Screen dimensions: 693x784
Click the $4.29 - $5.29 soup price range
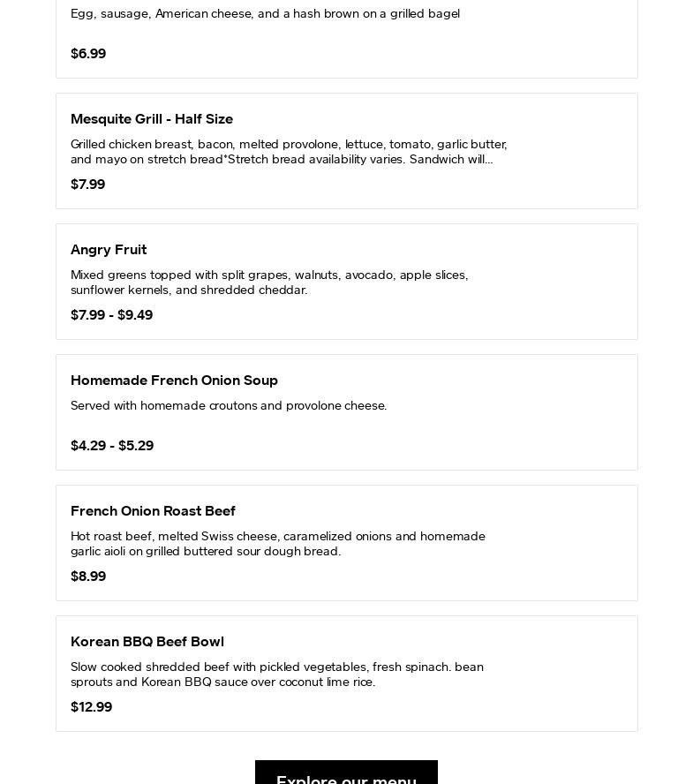click(112, 446)
